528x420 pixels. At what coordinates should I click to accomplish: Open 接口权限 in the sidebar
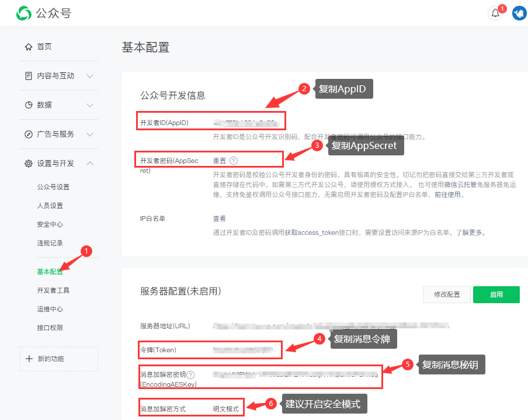50,328
